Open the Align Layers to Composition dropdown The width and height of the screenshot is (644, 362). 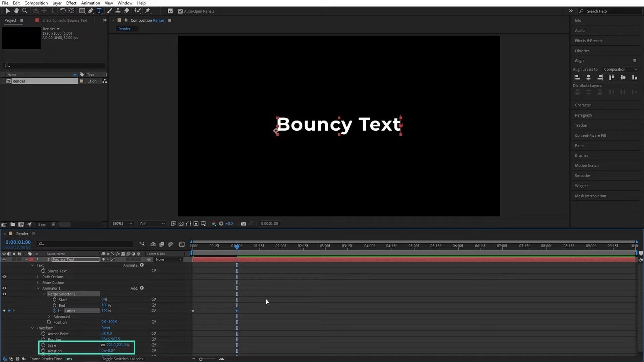click(x=620, y=69)
